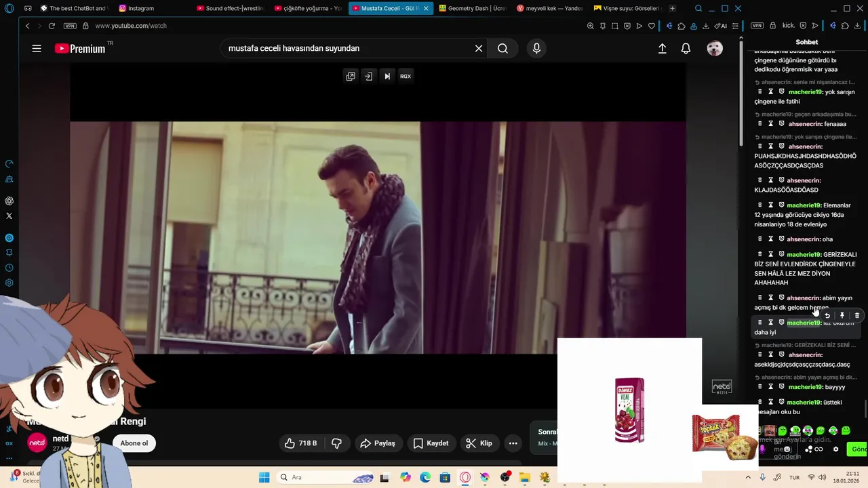Reload the YouTube page
Image resolution: width=868 pixels, height=488 pixels.
(52, 26)
